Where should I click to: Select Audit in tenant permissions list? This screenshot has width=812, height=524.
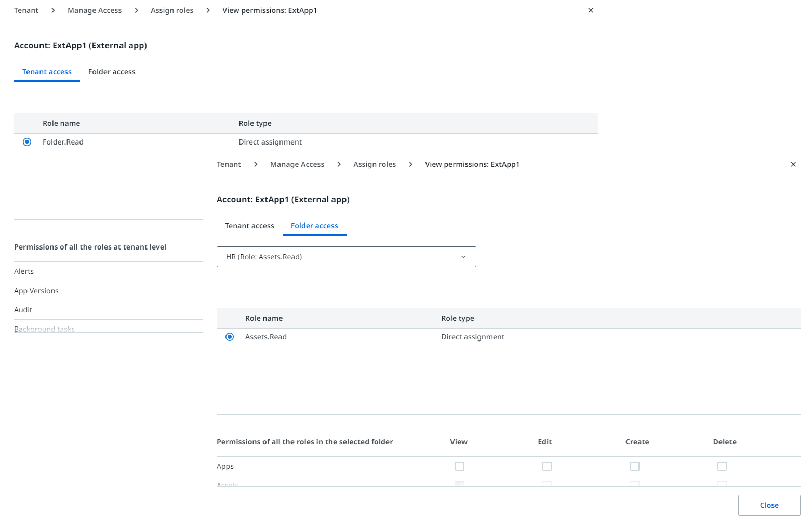tap(23, 310)
